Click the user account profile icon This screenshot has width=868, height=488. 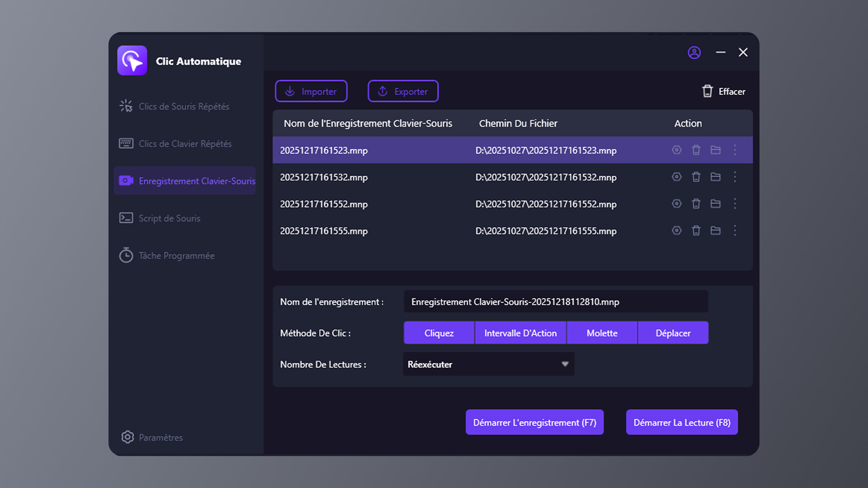pyautogui.click(x=694, y=53)
